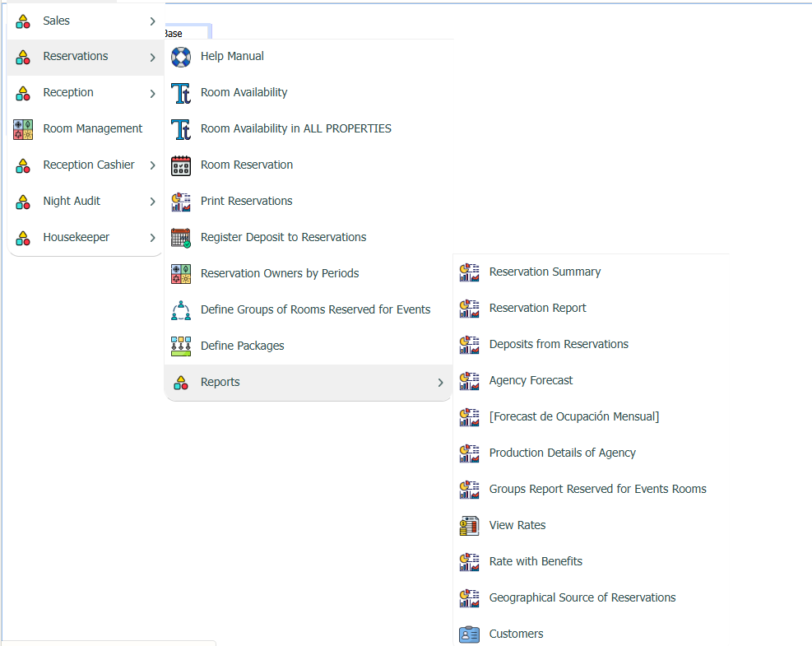The width and height of the screenshot is (812, 646).
Task: Open Forecast de Ocupación Mensual report
Action: click(573, 417)
